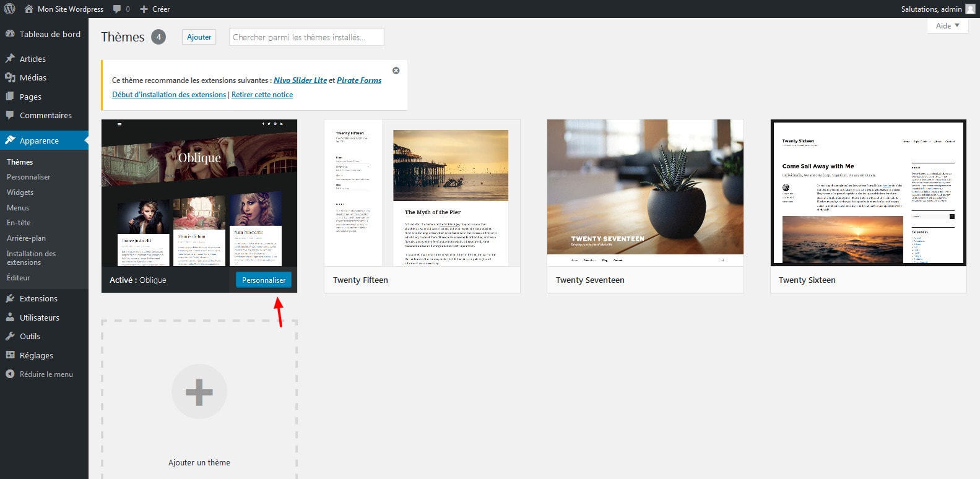
Task: Select Widgets submenu entry
Action: coord(20,192)
